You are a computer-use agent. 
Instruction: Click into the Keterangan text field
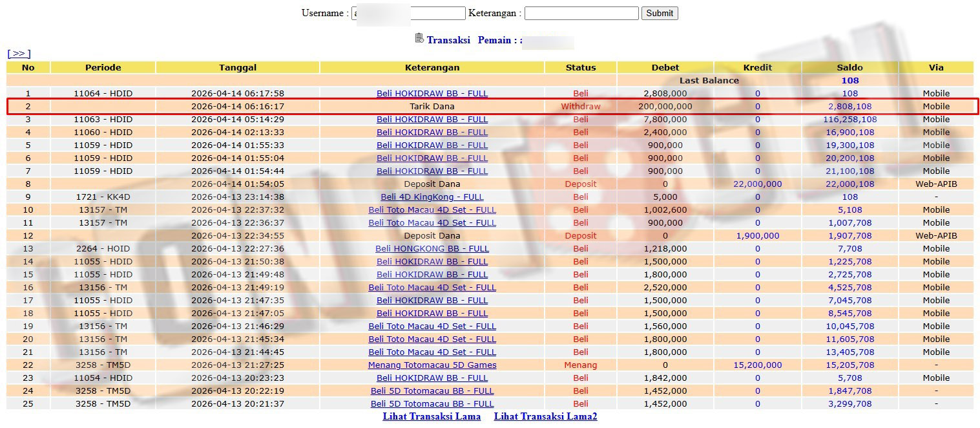tap(581, 13)
